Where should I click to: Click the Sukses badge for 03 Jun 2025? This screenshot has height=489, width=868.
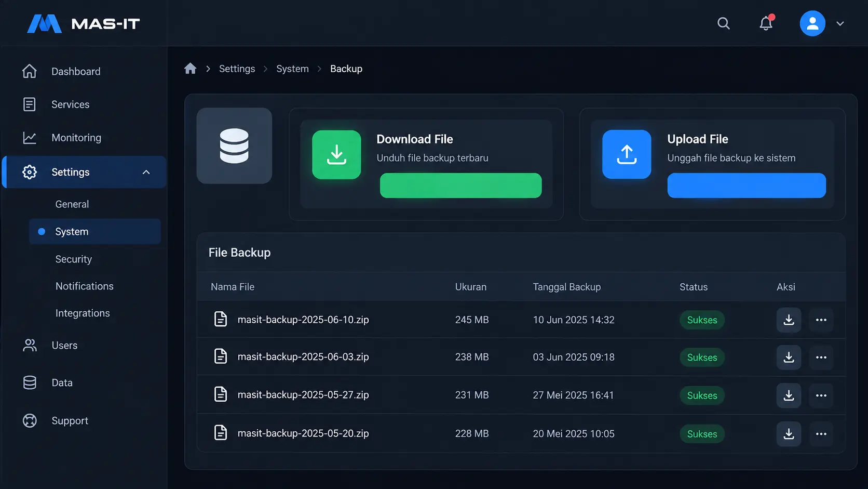click(702, 358)
